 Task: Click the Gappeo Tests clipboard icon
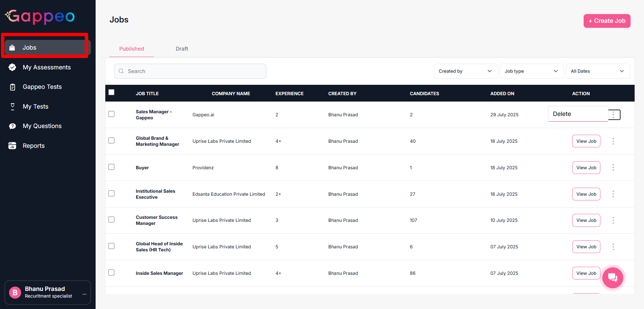(12, 87)
